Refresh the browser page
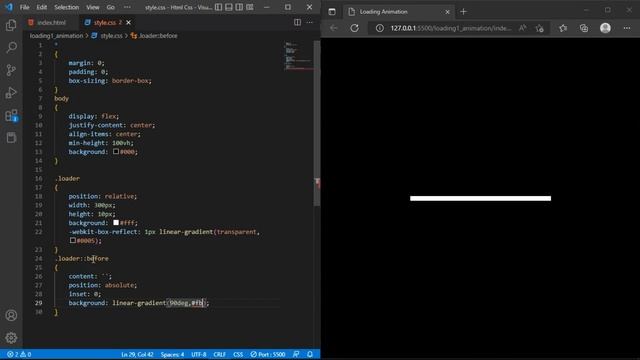The image size is (640, 360). (x=354, y=28)
